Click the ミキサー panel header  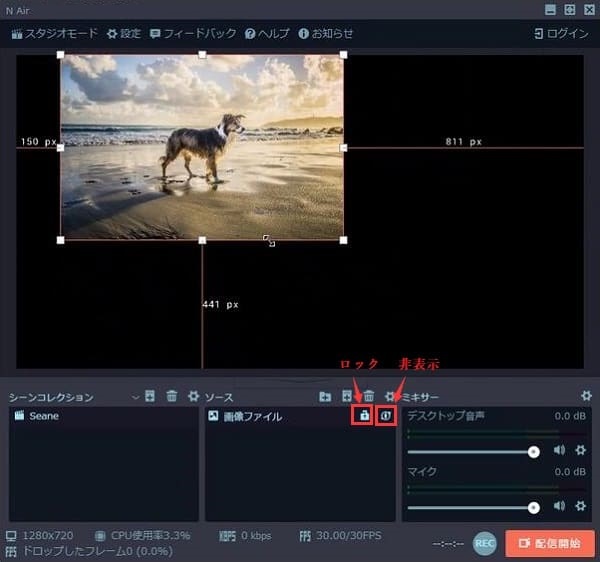pos(420,397)
